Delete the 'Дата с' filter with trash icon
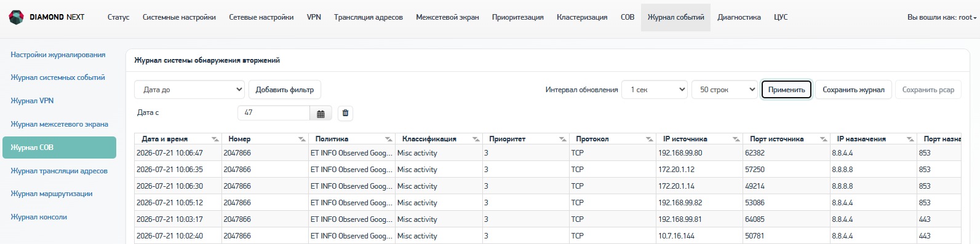 (x=345, y=113)
